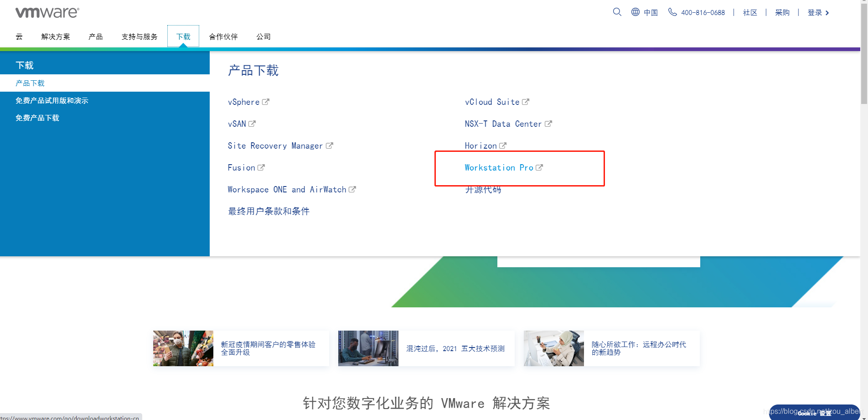
Task: Open the 解决方案 menu
Action: tap(56, 36)
